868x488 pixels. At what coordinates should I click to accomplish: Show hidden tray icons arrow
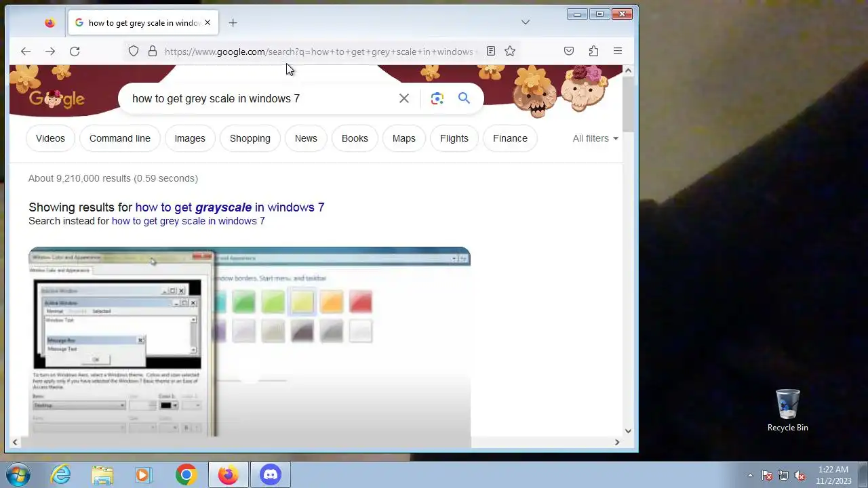coord(750,475)
